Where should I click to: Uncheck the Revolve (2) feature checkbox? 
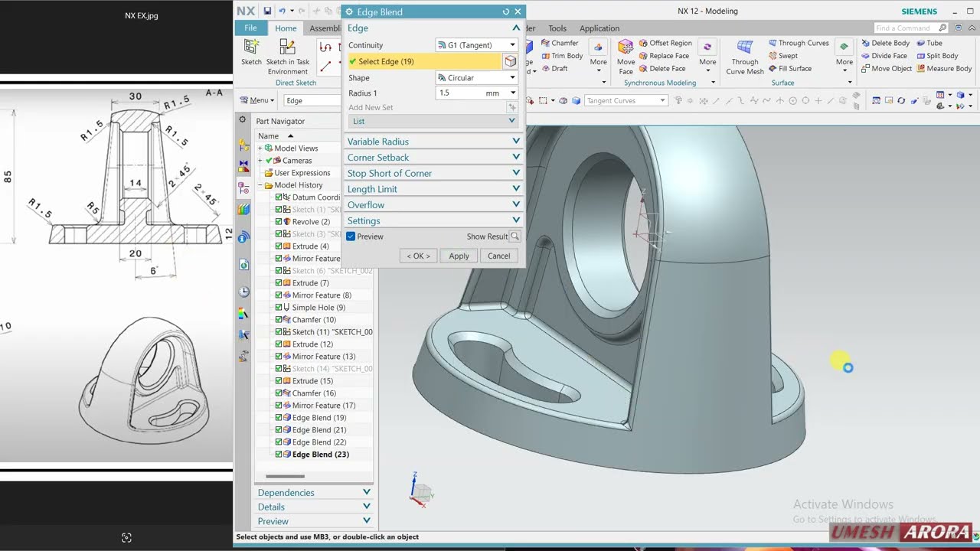279,222
